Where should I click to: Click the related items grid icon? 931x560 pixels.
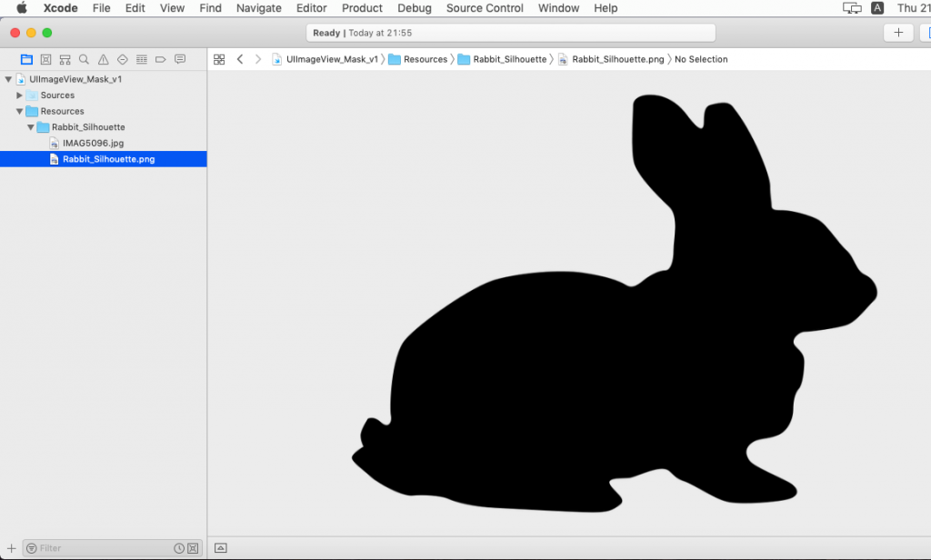[x=219, y=59]
